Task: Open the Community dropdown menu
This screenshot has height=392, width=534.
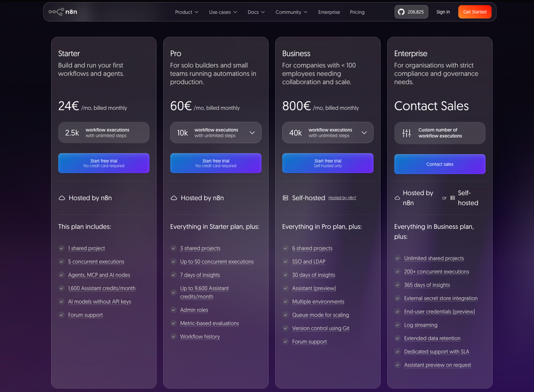Action: 291,12
